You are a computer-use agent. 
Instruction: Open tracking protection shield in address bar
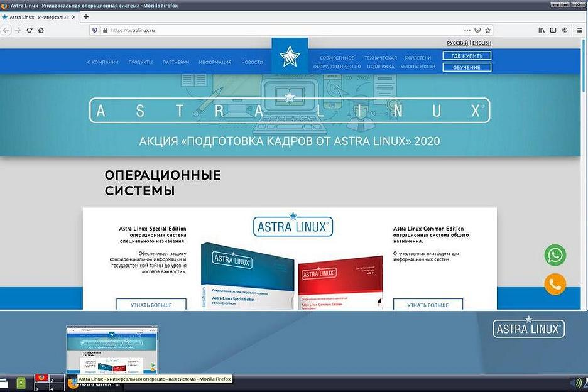tap(95, 30)
